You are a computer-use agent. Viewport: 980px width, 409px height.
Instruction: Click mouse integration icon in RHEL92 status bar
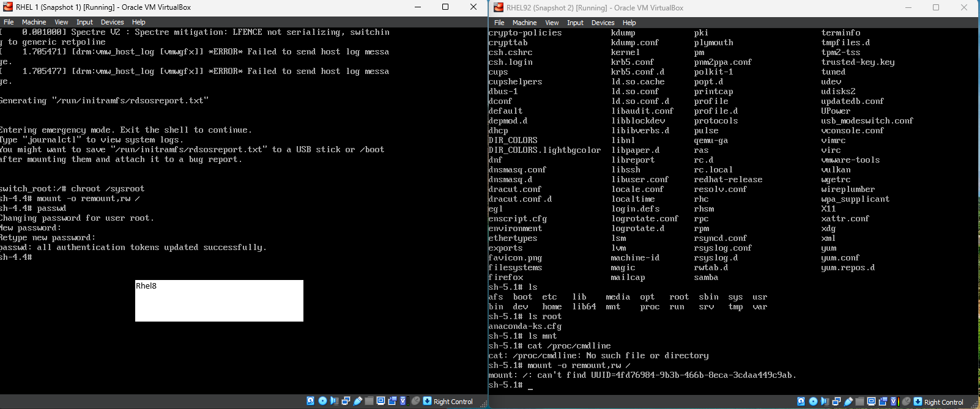tap(906, 401)
